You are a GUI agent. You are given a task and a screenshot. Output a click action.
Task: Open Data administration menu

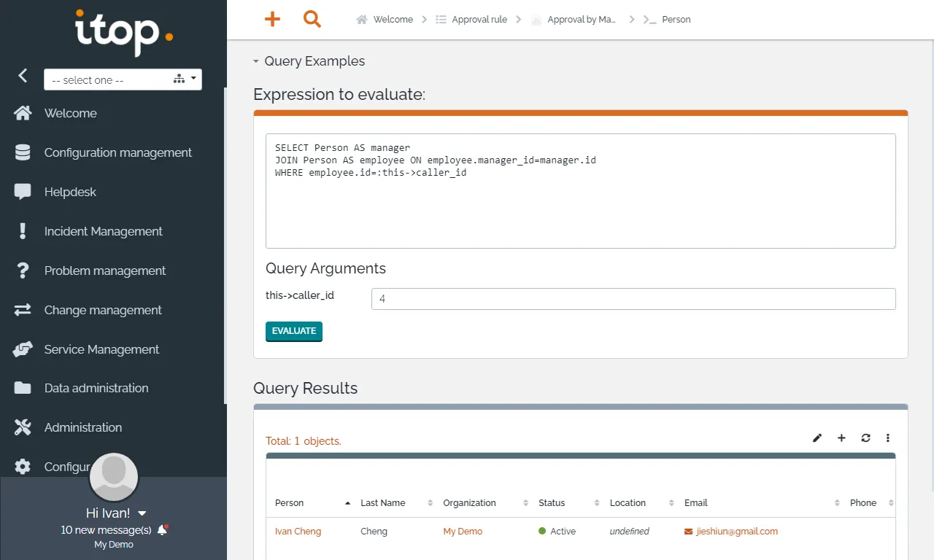[96, 388]
